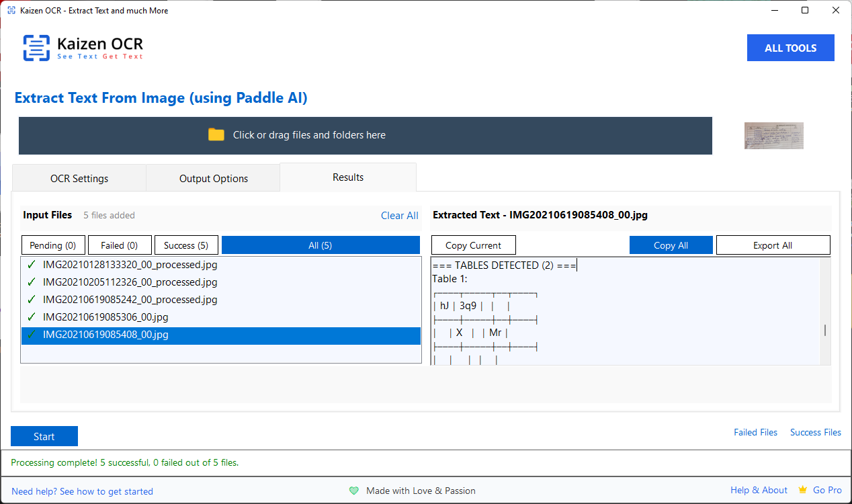Click the extracted text scrollbar
This screenshot has width=852, height=504.
[825, 330]
